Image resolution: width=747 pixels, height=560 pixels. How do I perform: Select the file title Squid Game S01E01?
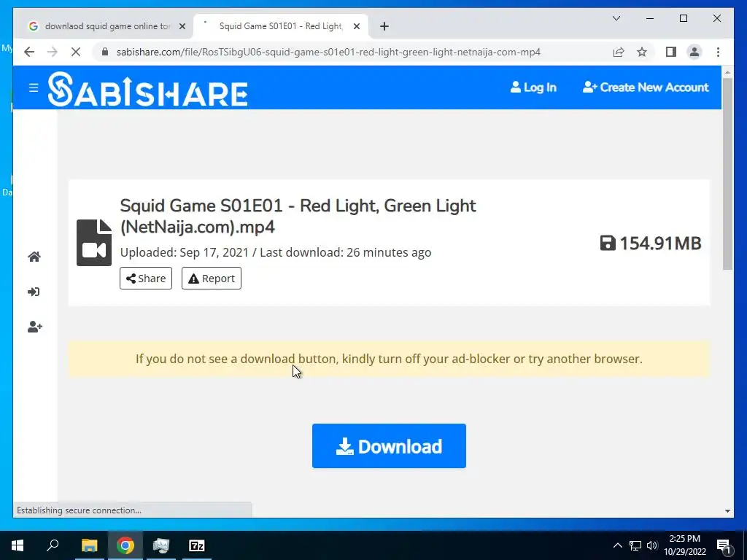[298, 216]
